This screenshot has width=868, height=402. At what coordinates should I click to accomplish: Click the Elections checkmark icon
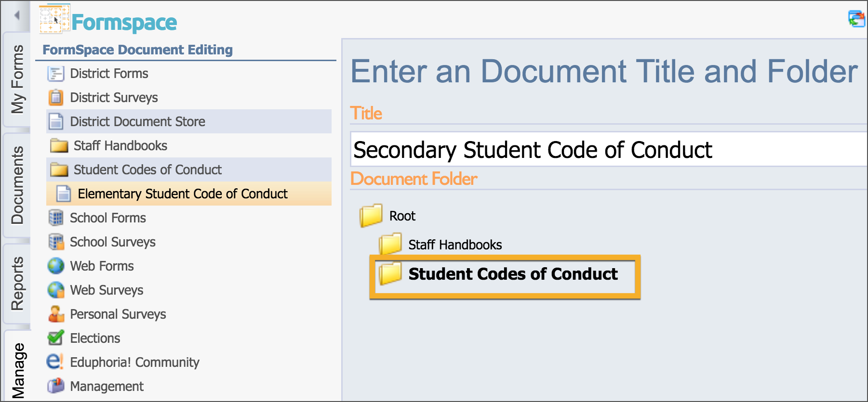(x=56, y=338)
